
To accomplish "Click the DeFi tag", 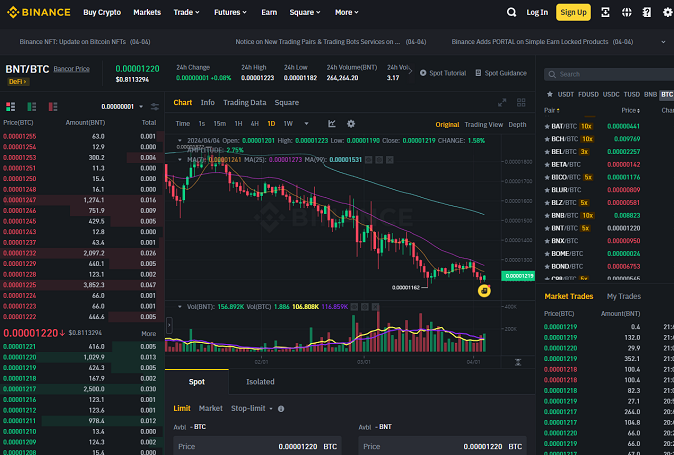I will coord(18,82).
